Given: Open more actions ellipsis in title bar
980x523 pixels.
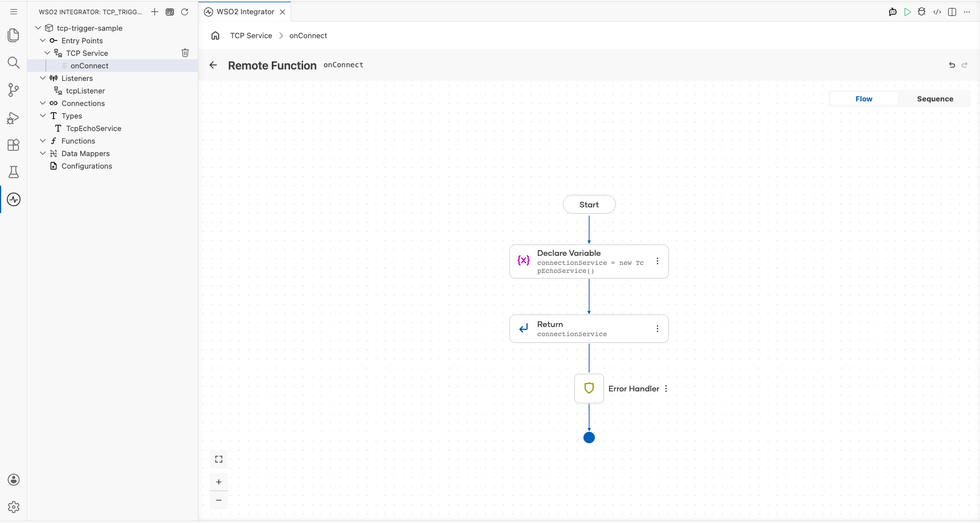Looking at the screenshot, I should tap(967, 11).
